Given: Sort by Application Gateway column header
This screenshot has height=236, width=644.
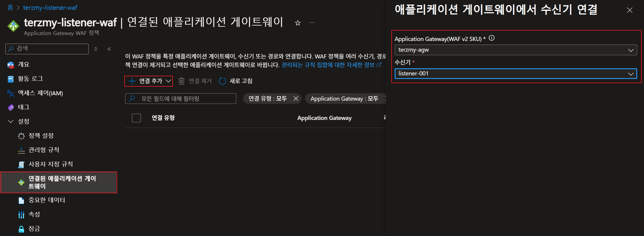Looking at the screenshot, I should point(324,118).
